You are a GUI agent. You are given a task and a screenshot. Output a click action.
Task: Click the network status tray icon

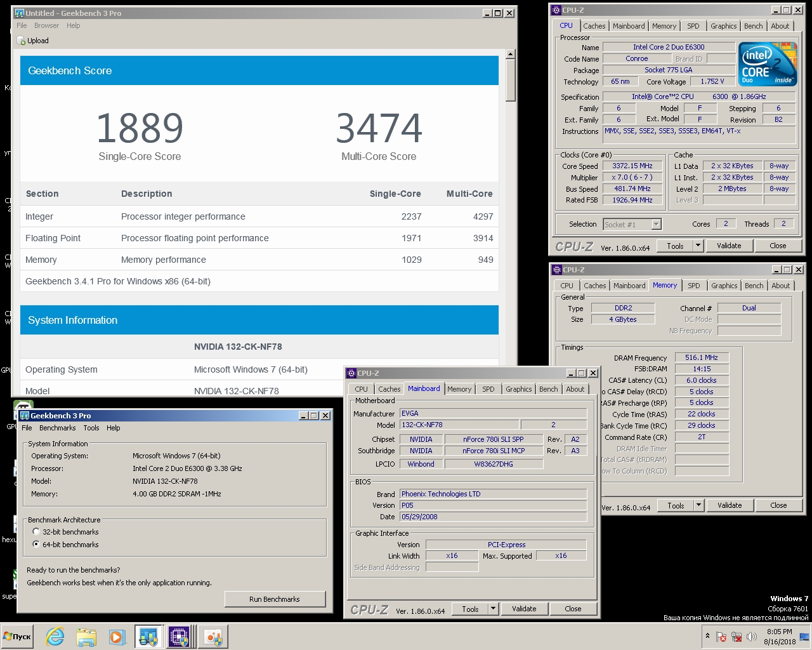coord(737,636)
